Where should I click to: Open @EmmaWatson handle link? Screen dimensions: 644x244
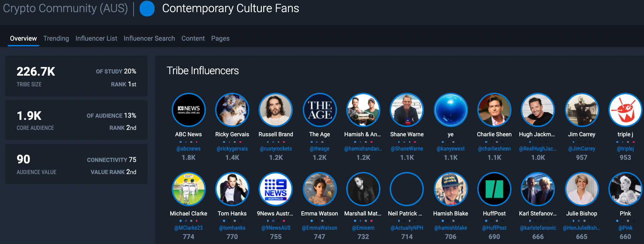320,228
